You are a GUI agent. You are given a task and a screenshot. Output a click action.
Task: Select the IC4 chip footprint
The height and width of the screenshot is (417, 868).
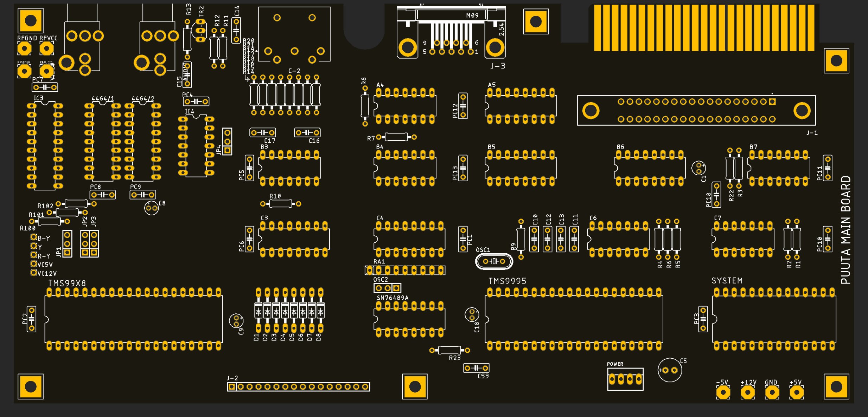(x=196, y=146)
